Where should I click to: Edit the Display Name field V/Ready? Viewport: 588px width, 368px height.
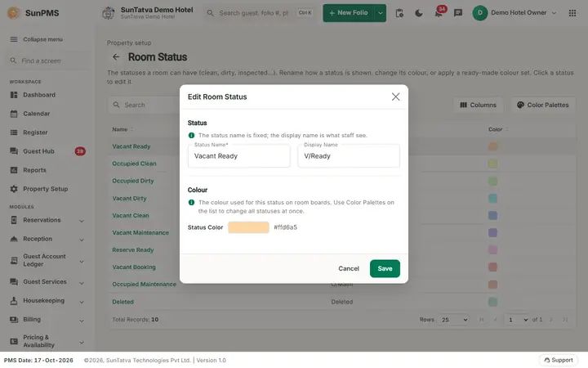[x=349, y=156]
